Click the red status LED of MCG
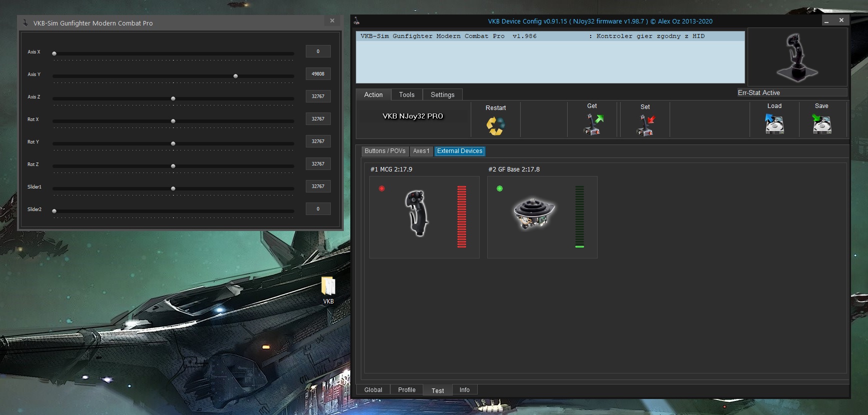 coord(382,188)
